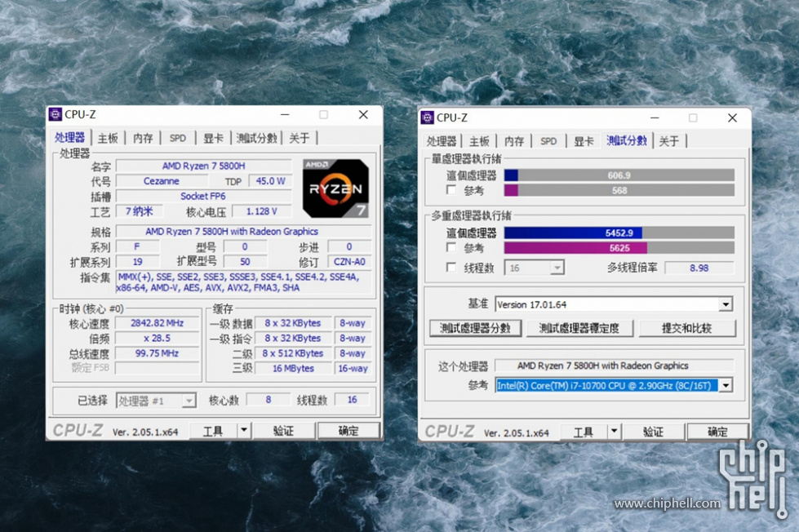Image resolution: width=799 pixels, height=532 pixels.
Task: Toggle the 线程数 checkbox
Action: tap(451, 268)
